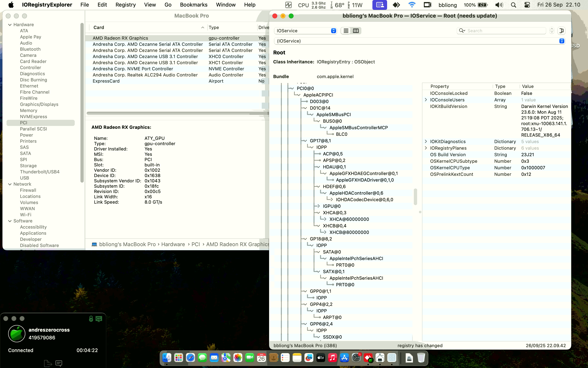Screen dimensions: 588x368
Task: Expand the IOKitDiagnostics dictionary
Action: point(426,141)
